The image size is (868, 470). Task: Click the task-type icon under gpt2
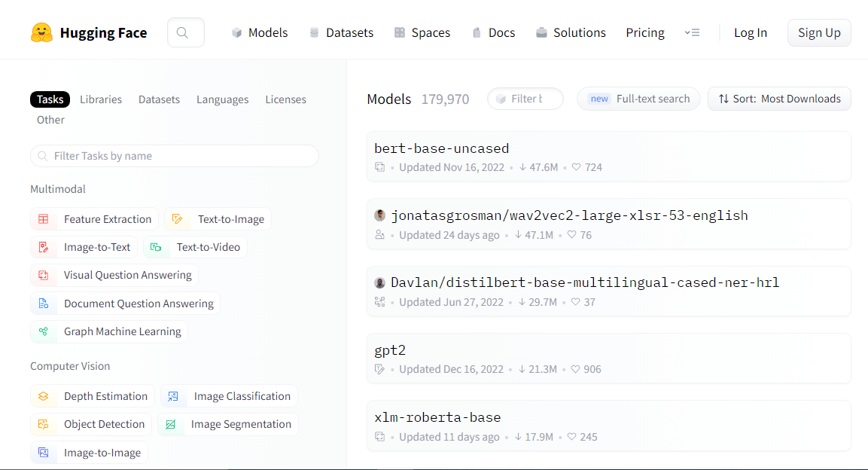pyautogui.click(x=379, y=369)
